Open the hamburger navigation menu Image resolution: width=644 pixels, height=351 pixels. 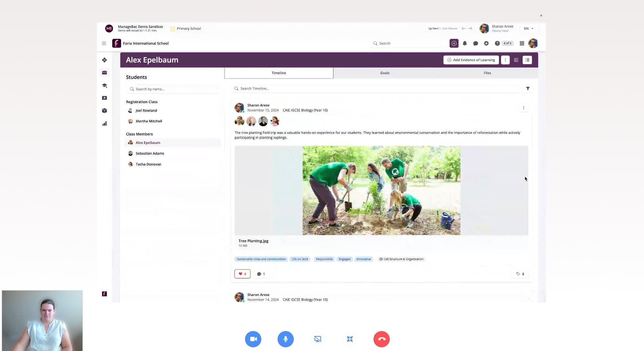(x=104, y=43)
